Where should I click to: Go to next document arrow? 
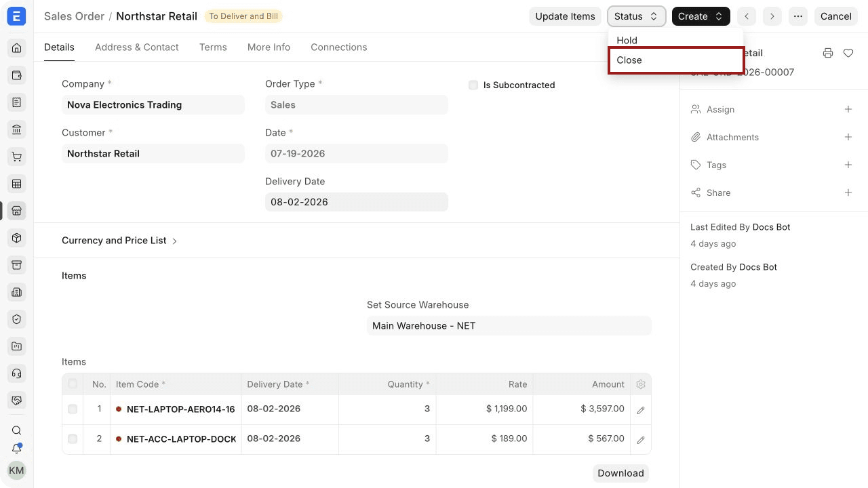coord(772,16)
